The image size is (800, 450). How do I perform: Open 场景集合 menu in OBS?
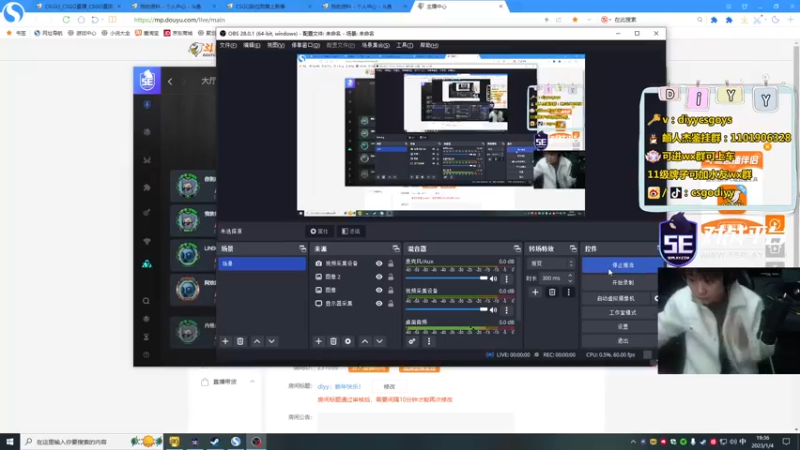click(375, 45)
